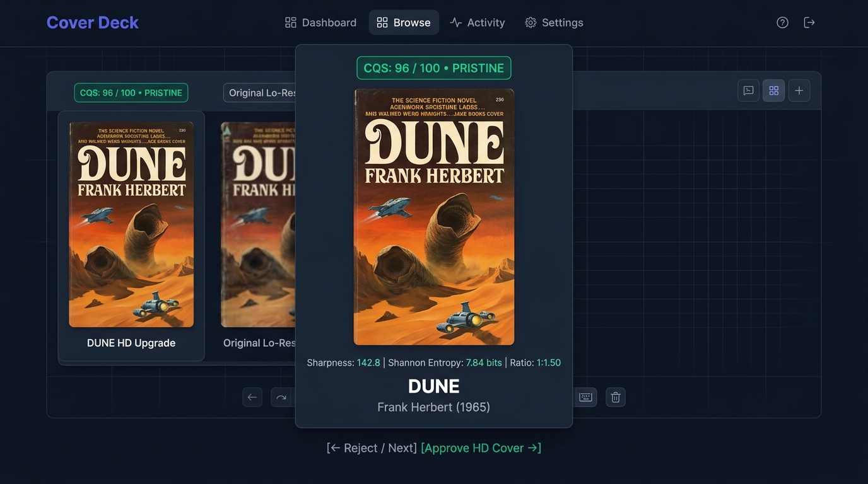Select the DUNE HD Upgrade cover thumbnail

131,224
